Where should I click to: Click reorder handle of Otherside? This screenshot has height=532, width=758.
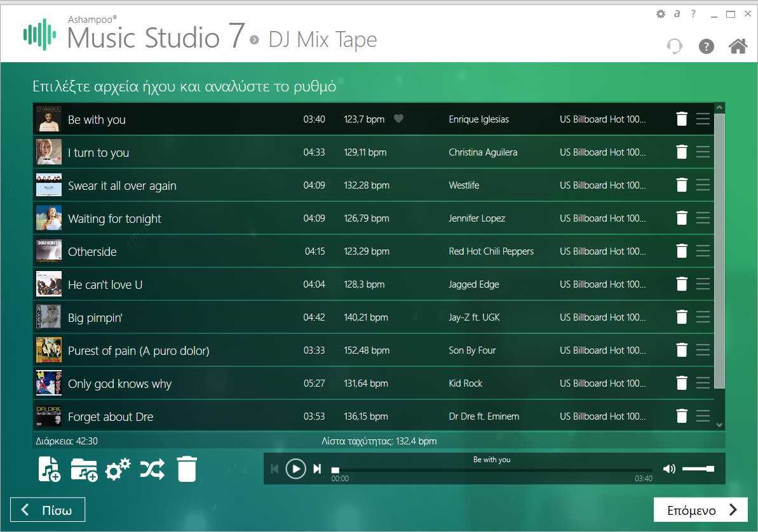[703, 251]
